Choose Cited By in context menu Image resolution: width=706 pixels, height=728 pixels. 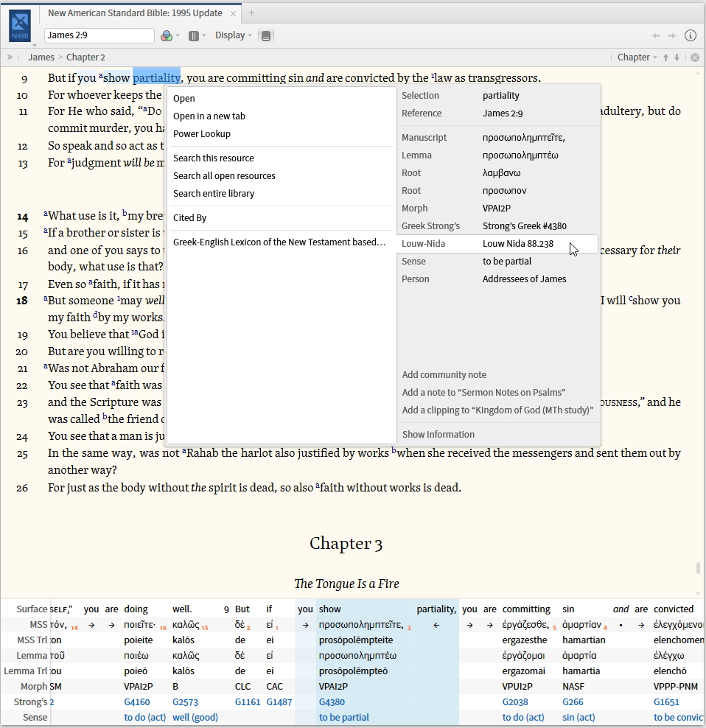(189, 218)
